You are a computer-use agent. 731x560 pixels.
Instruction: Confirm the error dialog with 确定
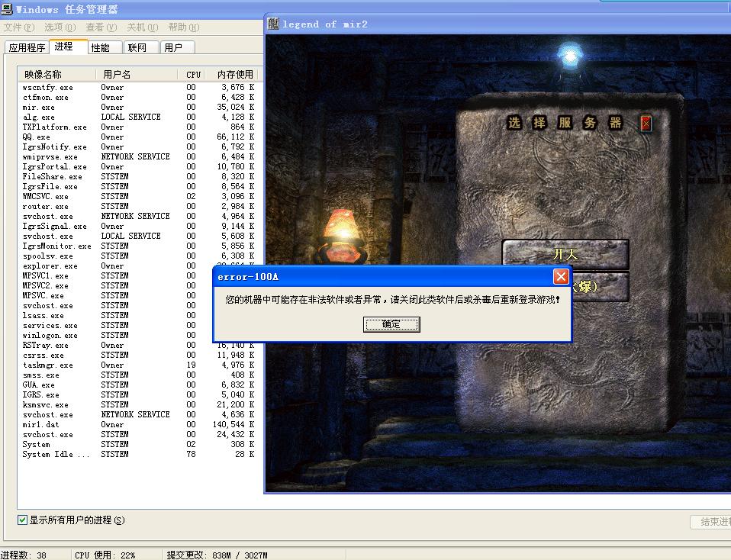(x=391, y=324)
